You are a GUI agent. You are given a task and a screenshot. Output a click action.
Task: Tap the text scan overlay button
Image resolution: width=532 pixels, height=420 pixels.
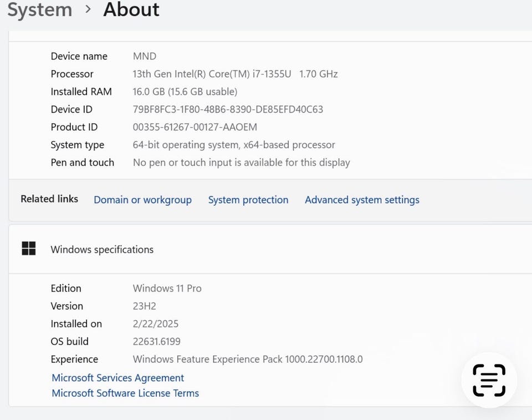tap(489, 380)
